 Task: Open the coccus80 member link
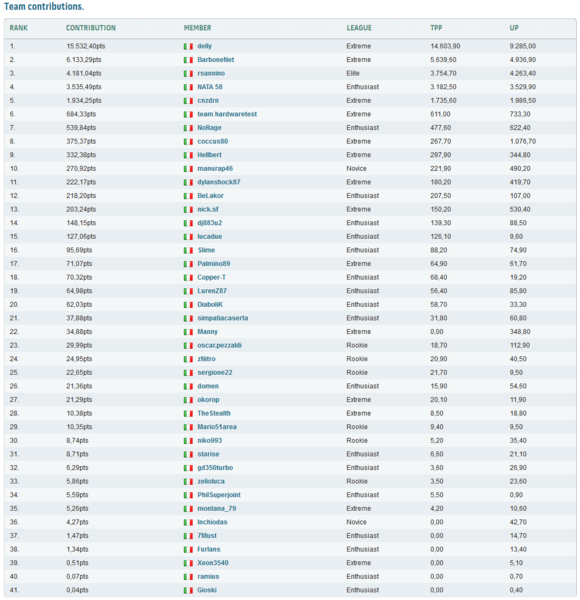click(x=213, y=141)
